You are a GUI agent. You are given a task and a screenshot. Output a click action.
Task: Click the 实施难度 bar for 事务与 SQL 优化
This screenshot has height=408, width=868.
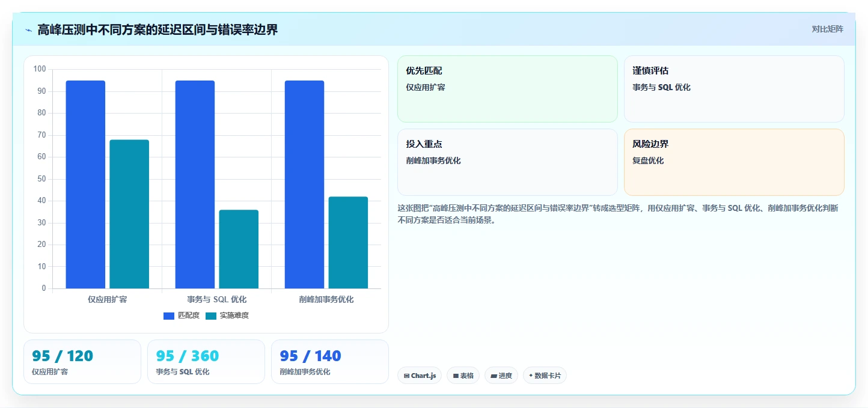[x=239, y=249]
